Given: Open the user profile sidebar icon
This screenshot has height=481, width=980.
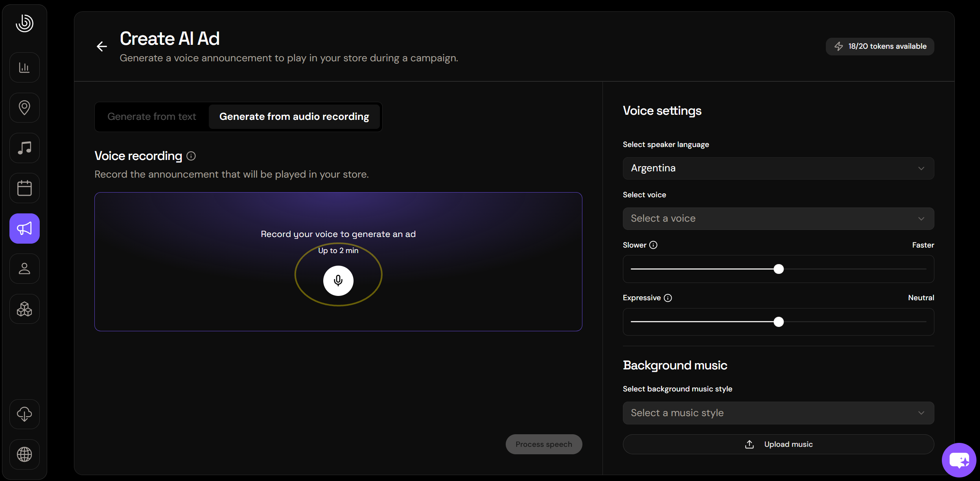Looking at the screenshot, I should tap(24, 269).
